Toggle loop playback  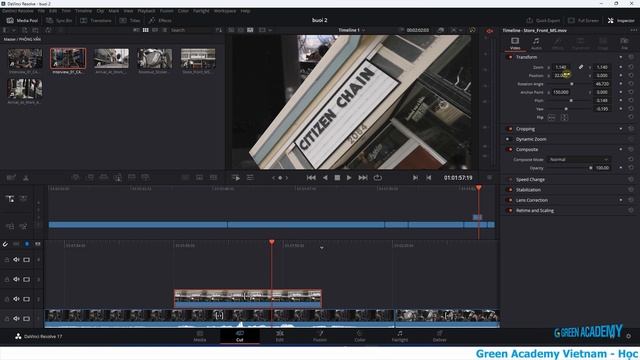[378, 178]
